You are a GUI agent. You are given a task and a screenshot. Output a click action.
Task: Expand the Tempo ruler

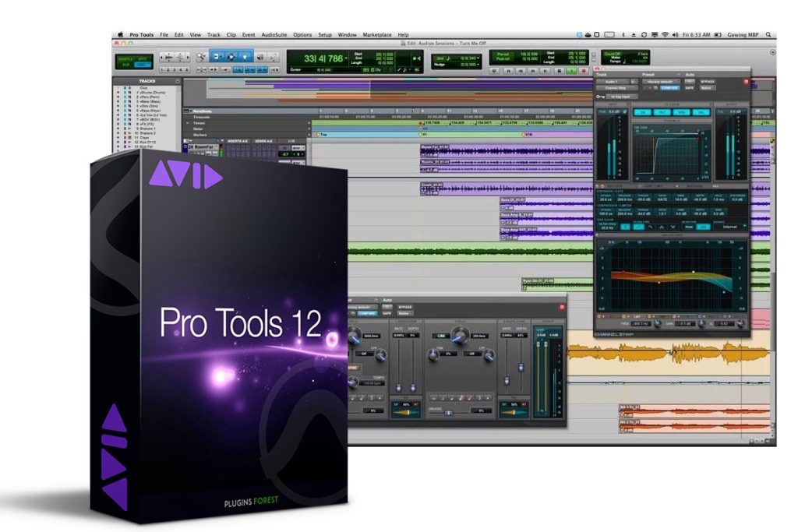click(187, 123)
